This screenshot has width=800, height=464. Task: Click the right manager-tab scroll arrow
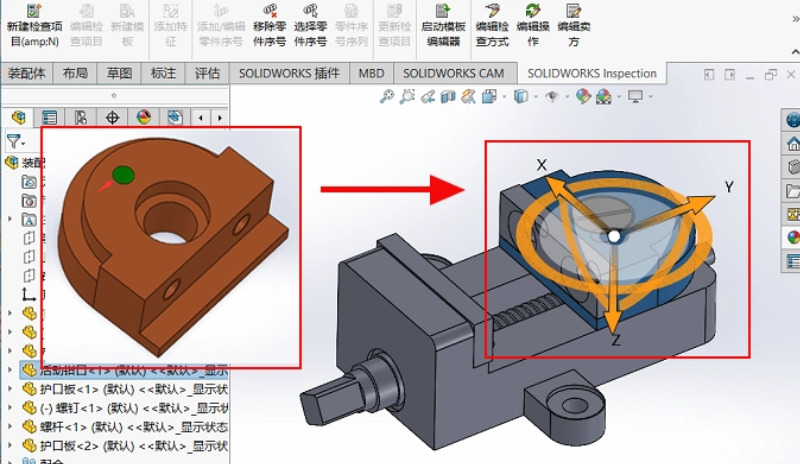[x=220, y=118]
